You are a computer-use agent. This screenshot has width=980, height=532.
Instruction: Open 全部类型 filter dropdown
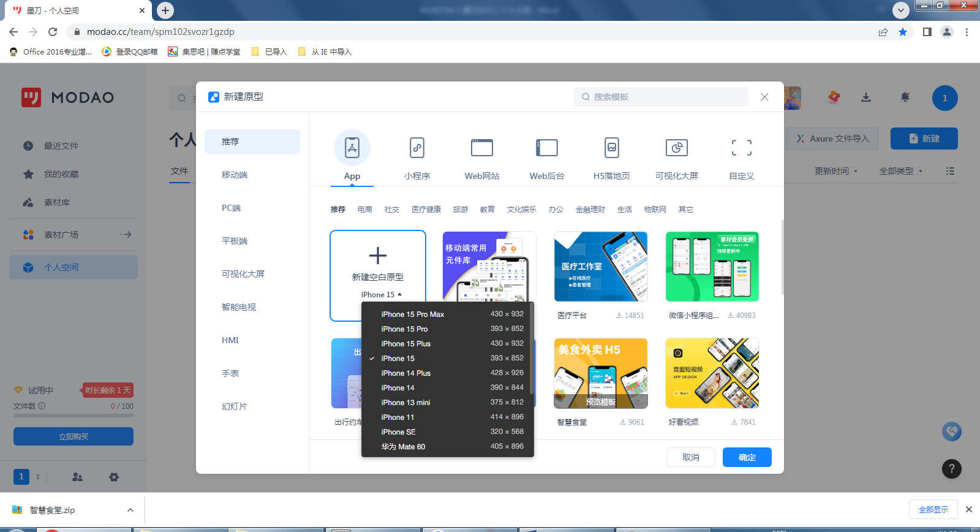(900, 171)
